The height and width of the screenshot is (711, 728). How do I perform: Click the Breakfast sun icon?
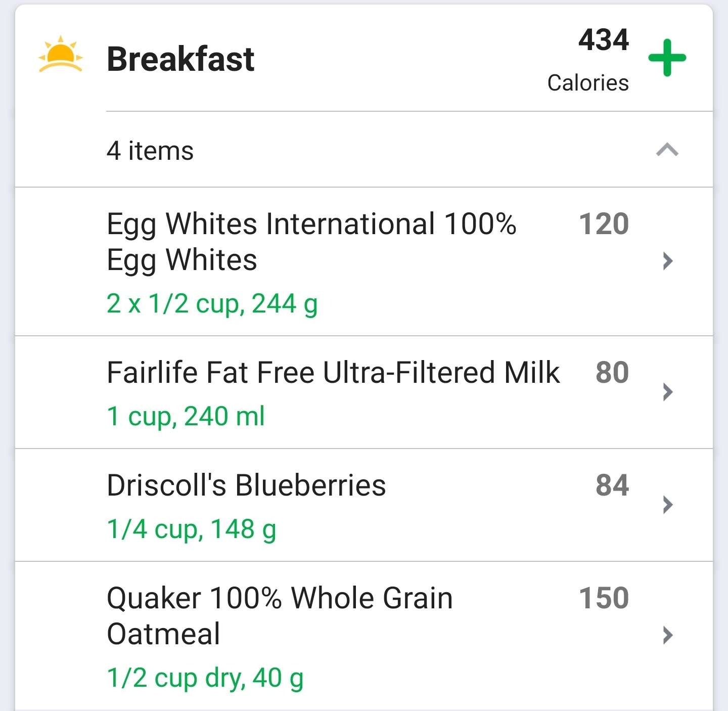(61, 55)
